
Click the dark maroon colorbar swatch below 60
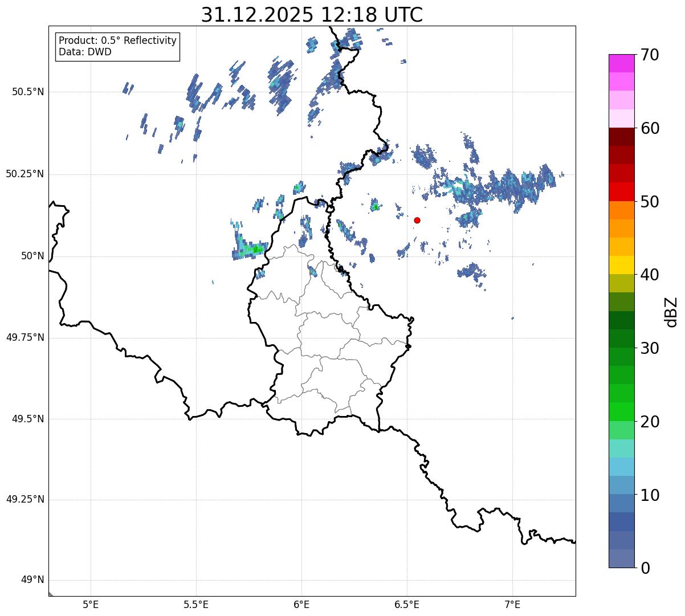tap(621, 137)
